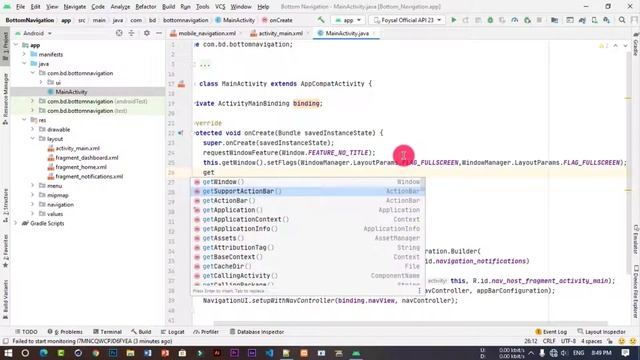Open the SDK Manager icon
The image size is (640, 360).
[607, 20]
